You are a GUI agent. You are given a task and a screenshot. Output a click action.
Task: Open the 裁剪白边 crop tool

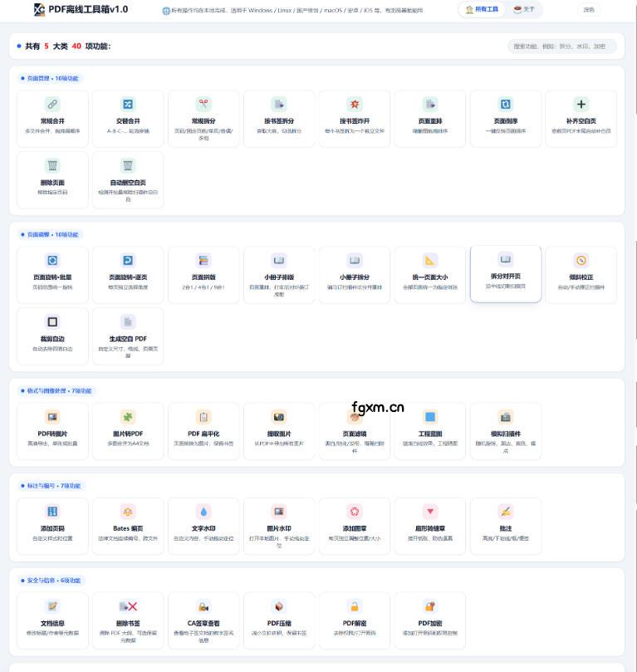pyautogui.click(x=52, y=336)
